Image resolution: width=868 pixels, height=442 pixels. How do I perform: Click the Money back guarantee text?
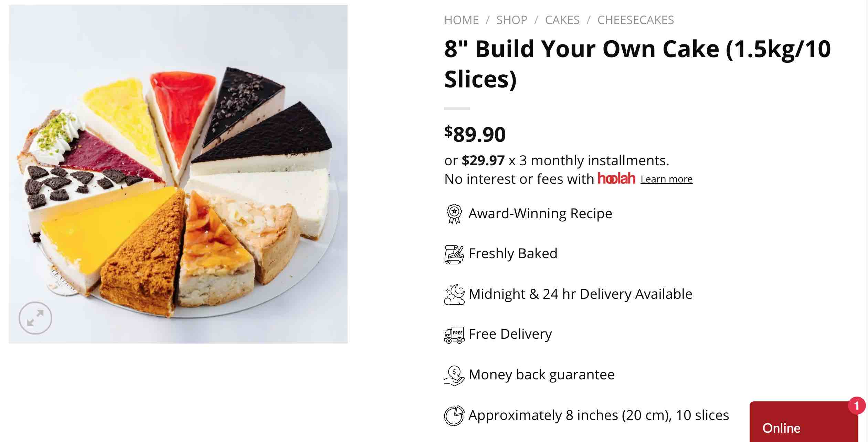click(541, 375)
